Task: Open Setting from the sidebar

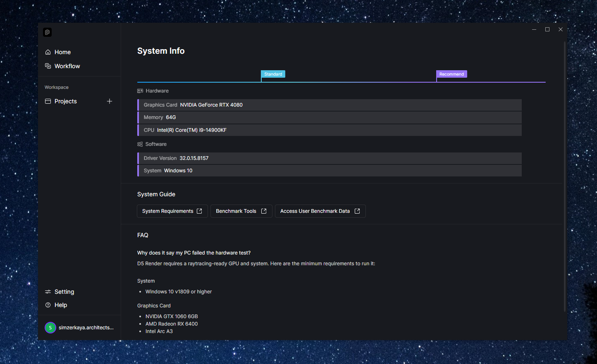Action: 64,292
